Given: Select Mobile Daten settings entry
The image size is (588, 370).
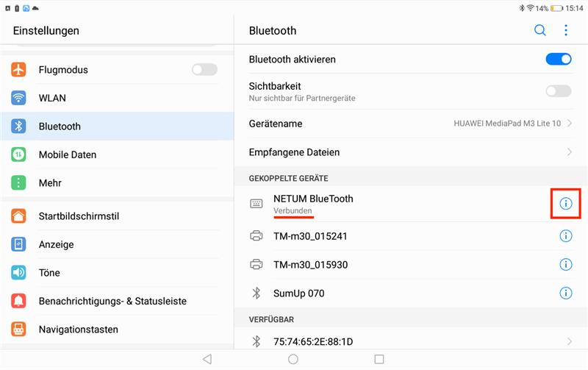Looking at the screenshot, I should click(117, 154).
